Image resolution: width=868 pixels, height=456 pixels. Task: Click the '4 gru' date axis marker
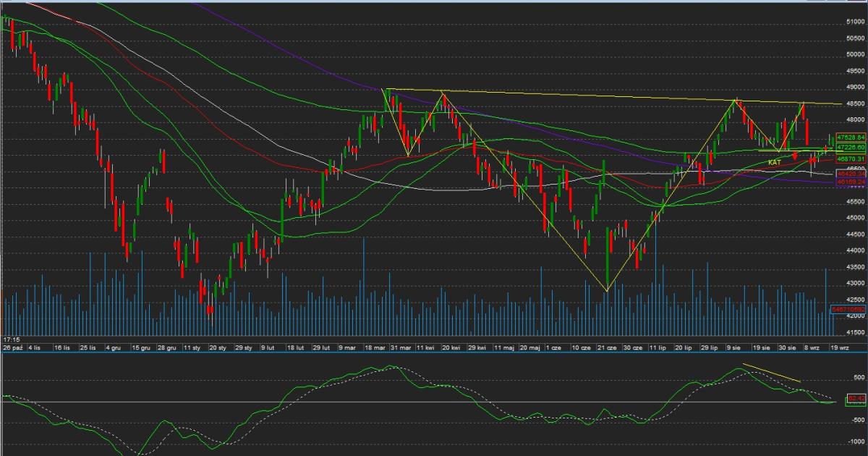(x=113, y=348)
